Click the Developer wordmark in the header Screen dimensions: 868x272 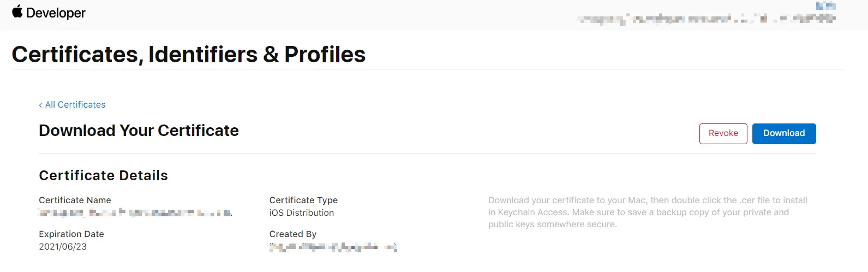point(56,13)
